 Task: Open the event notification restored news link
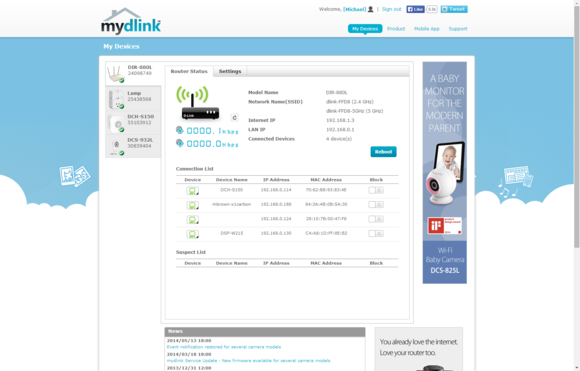pyautogui.click(x=224, y=347)
